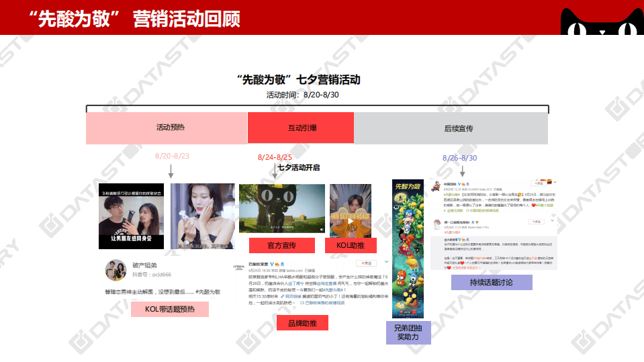
Task: Click the “先酸为敬”七夕营销活动 heading
Action: pos(299,80)
